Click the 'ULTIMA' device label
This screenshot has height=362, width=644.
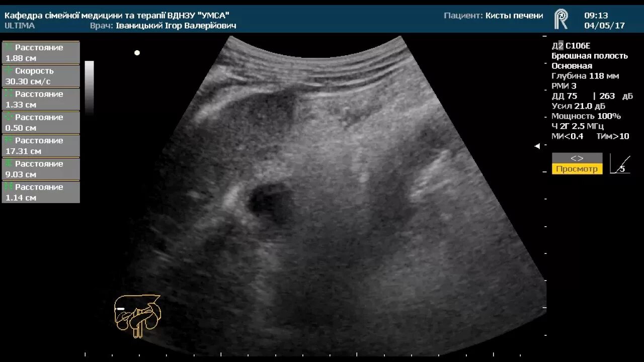click(20, 26)
